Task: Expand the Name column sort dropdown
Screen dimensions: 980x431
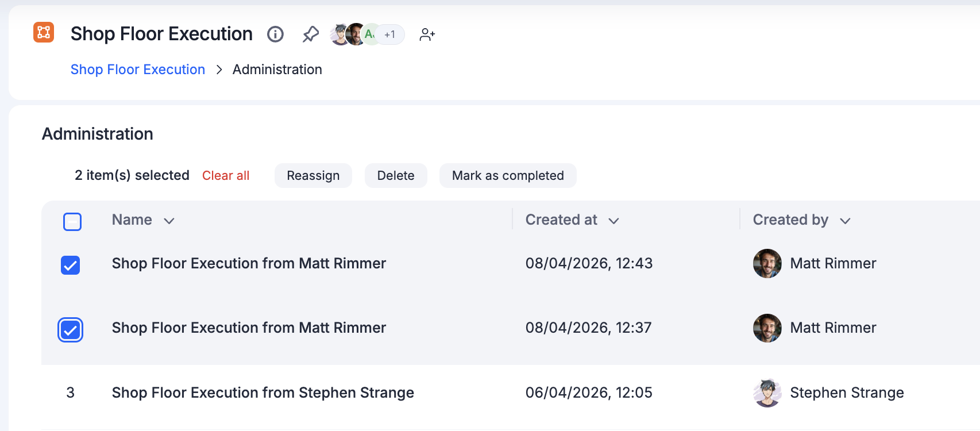Action: (x=169, y=221)
